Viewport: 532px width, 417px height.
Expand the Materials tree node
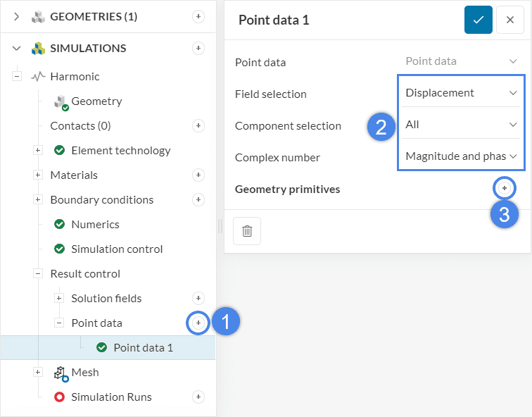(x=38, y=175)
